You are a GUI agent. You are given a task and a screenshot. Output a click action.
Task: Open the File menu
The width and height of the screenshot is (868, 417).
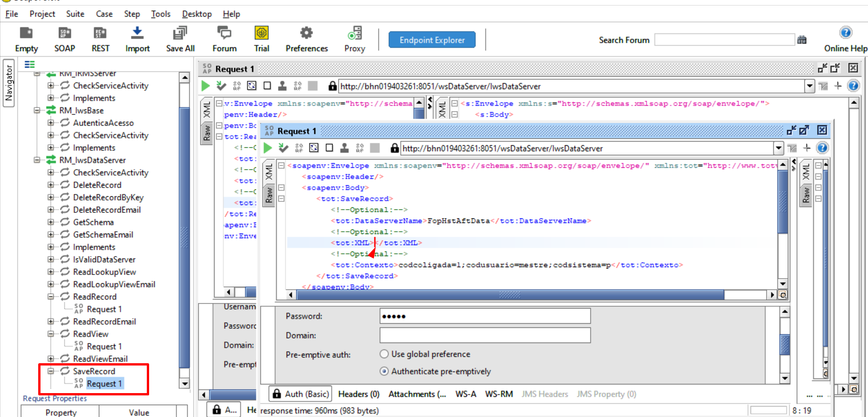(x=12, y=14)
